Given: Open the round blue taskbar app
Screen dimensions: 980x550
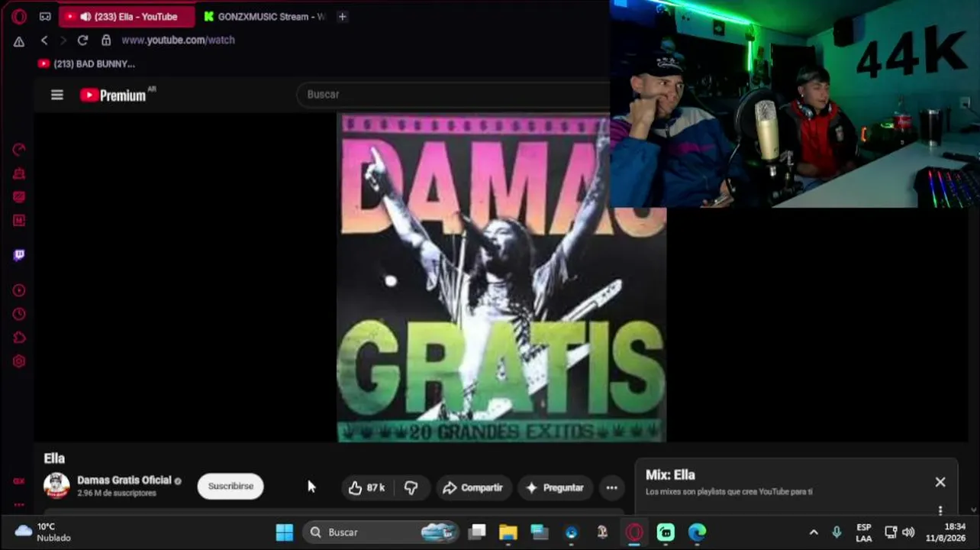Looking at the screenshot, I should (571, 532).
